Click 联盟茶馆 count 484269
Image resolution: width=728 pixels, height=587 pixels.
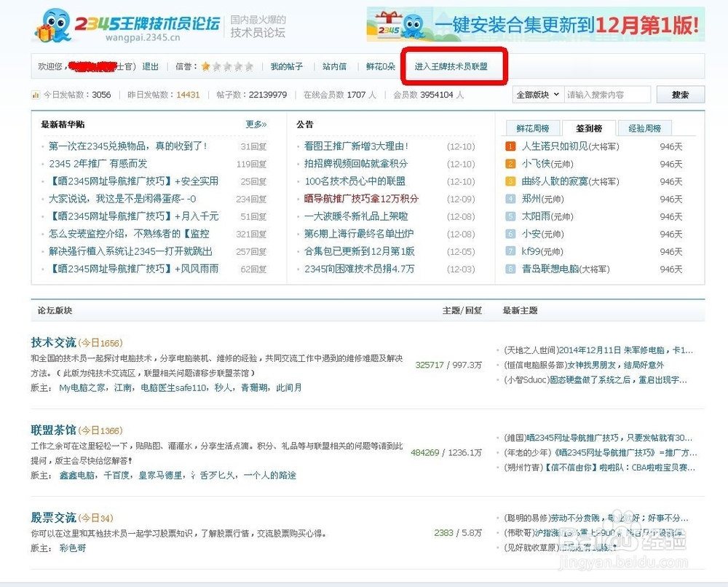point(424,452)
